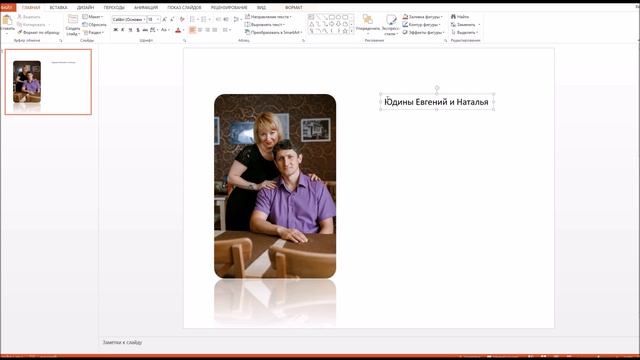
Task: Toggle Underline (Ч) formatting
Action: point(130,30)
